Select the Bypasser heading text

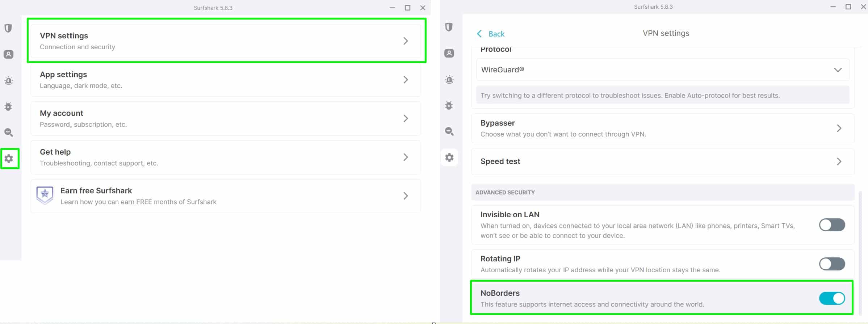(x=498, y=123)
